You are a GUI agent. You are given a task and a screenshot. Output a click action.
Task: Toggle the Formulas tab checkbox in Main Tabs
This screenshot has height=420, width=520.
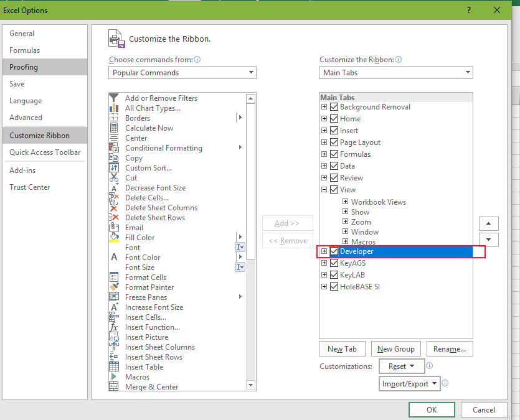pos(334,154)
